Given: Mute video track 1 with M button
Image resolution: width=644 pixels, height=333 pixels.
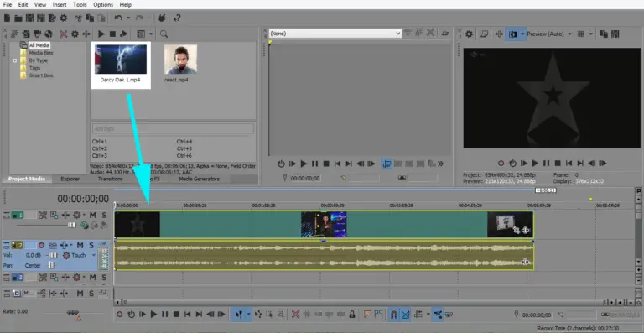Looking at the screenshot, I should tap(92, 216).
